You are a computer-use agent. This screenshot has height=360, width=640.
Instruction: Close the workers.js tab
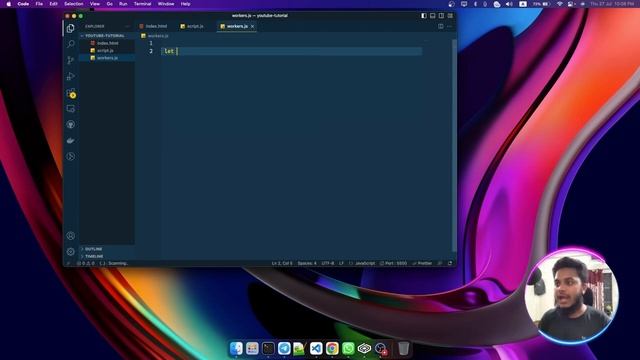[253, 26]
